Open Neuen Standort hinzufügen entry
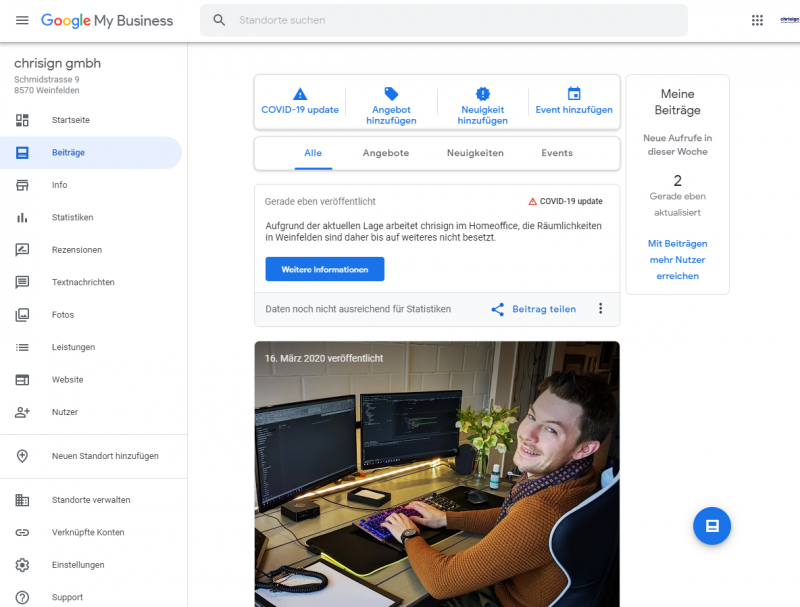This screenshot has height=607, width=800. [x=91, y=456]
